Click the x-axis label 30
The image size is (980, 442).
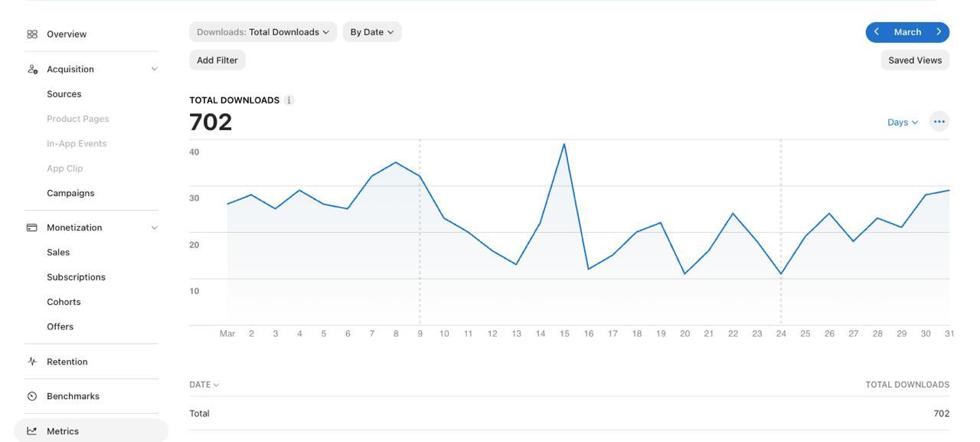(926, 334)
